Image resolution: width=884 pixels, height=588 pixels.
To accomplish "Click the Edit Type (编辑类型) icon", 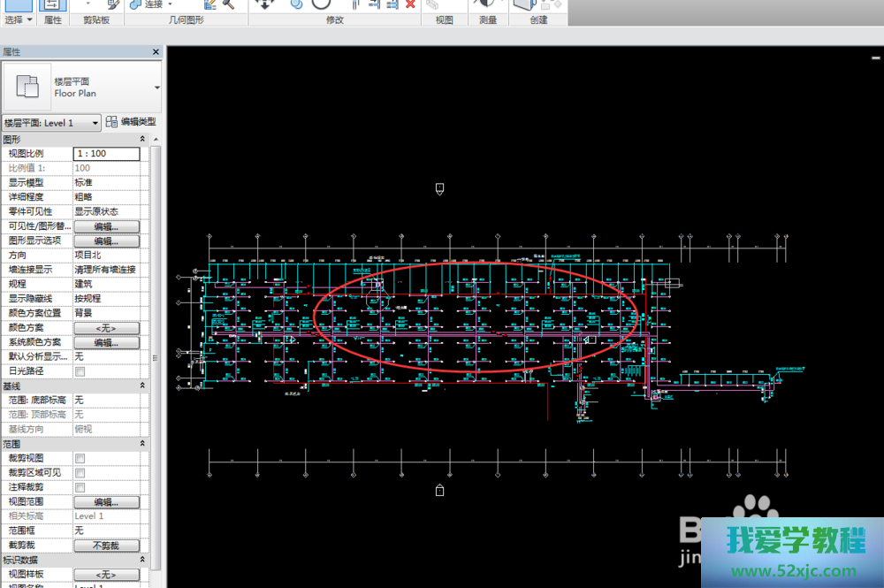I will point(112,122).
